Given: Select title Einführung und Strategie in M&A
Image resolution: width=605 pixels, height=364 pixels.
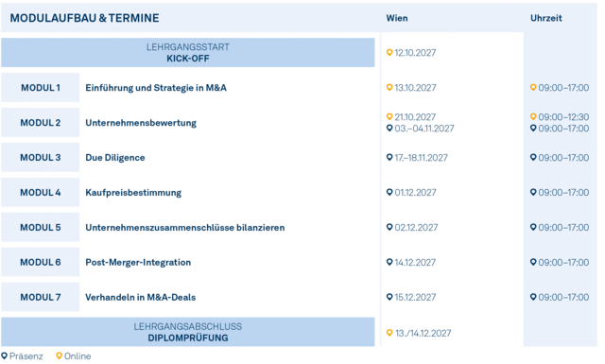Looking at the screenshot, I should [156, 88].
